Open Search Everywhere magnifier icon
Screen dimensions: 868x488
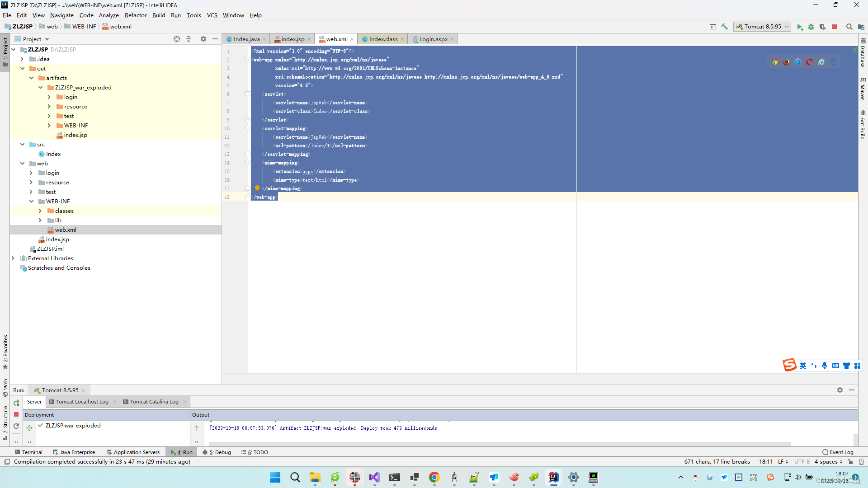(x=849, y=27)
